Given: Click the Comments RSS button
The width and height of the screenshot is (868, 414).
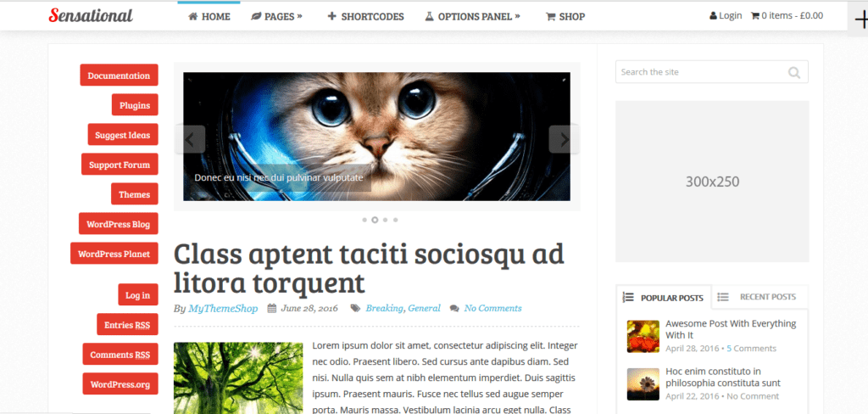Looking at the screenshot, I should click(x=120, y=354).
